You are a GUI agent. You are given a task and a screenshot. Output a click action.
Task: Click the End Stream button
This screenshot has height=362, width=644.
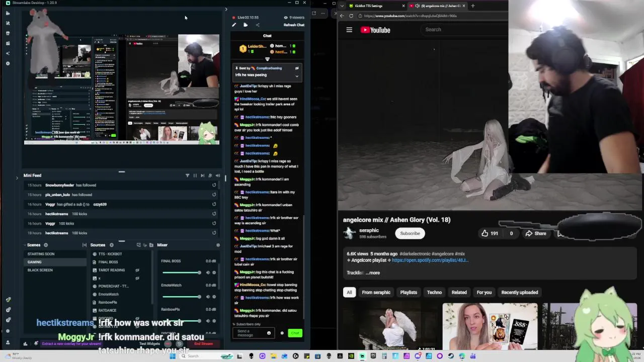coord(204,344)
